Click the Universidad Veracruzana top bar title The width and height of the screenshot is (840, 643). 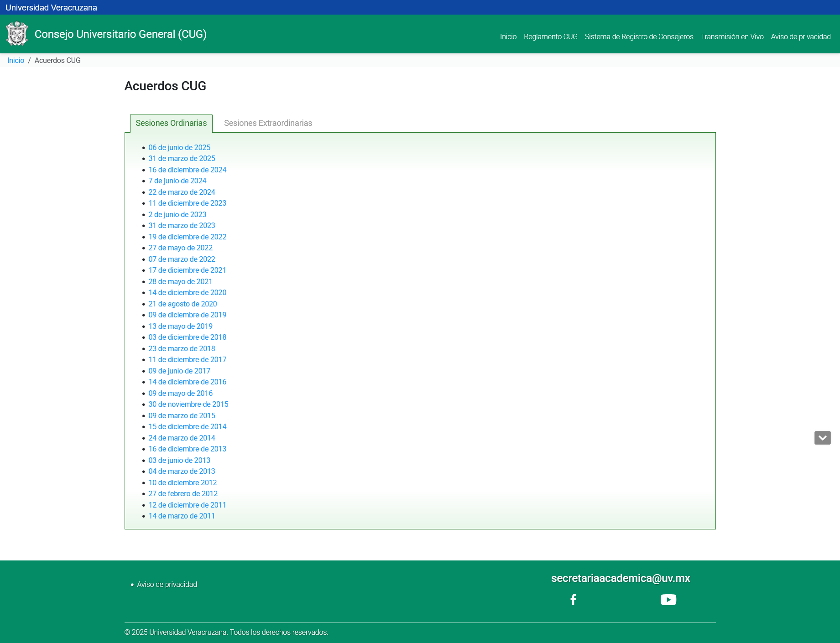tap(51, 7)
